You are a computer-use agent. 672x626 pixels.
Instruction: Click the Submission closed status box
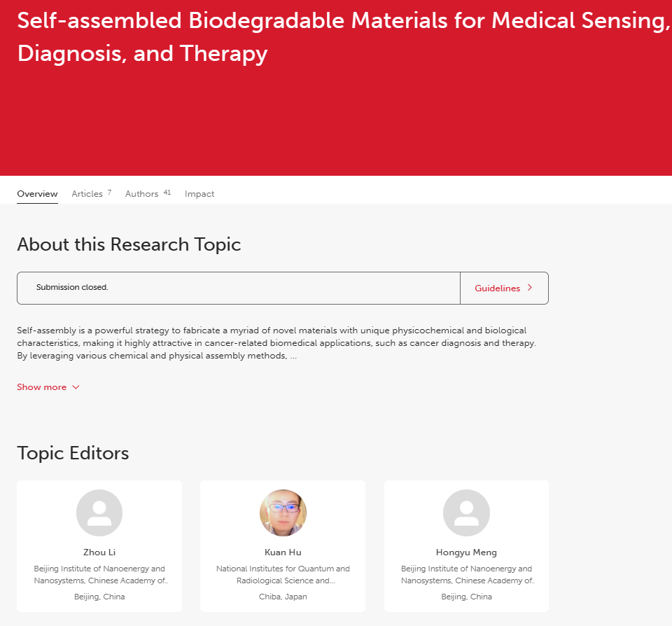tap(238, 288)
